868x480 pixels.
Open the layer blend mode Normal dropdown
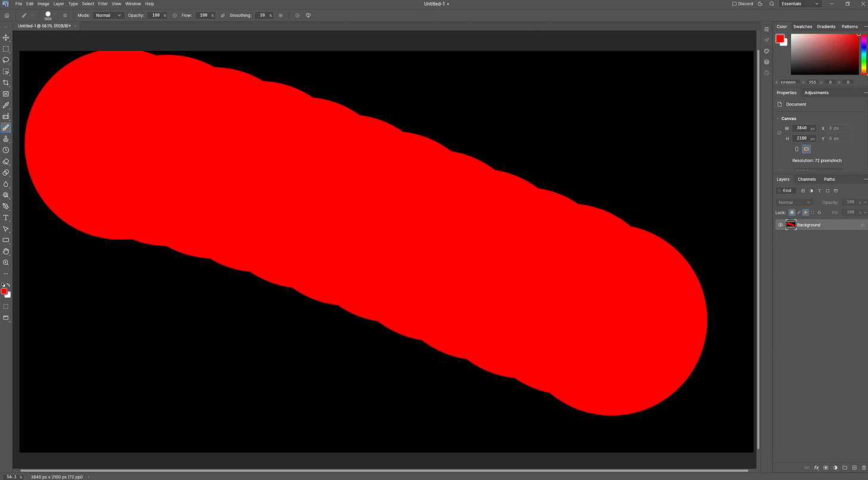(x=793, y=202)
